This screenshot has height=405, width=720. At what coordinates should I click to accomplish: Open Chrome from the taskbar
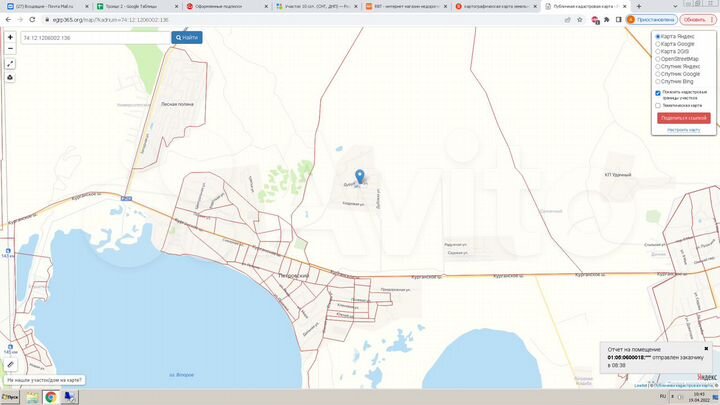pos(49,397)
